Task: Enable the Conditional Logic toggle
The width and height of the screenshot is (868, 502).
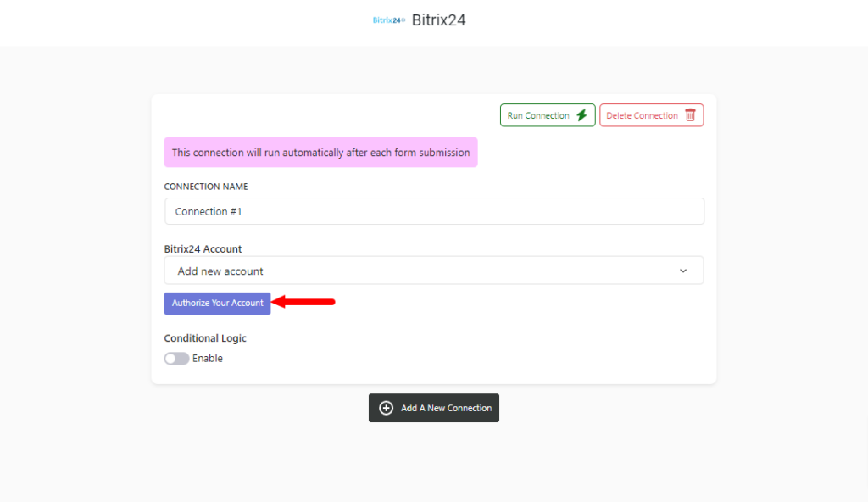Action: (176, 359)
